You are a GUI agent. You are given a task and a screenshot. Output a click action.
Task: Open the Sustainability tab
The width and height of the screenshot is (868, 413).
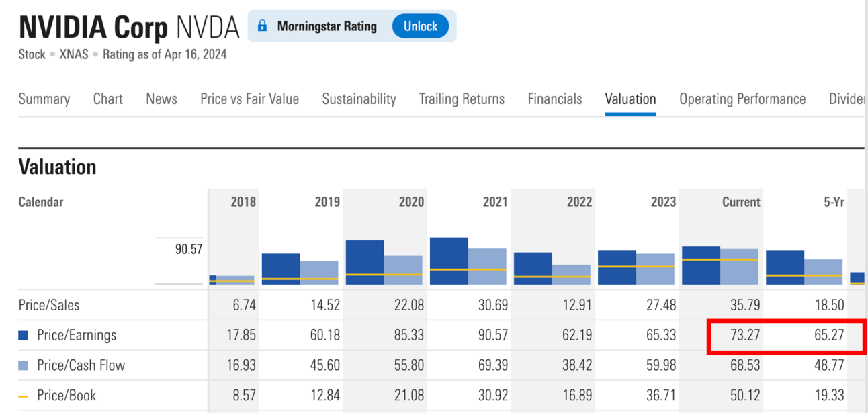coord(359,99)
